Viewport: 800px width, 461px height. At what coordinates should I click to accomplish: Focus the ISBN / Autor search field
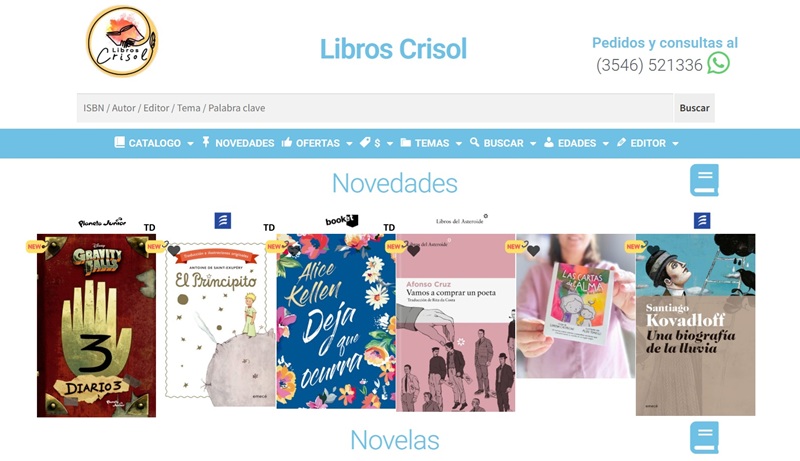[375, 108]
